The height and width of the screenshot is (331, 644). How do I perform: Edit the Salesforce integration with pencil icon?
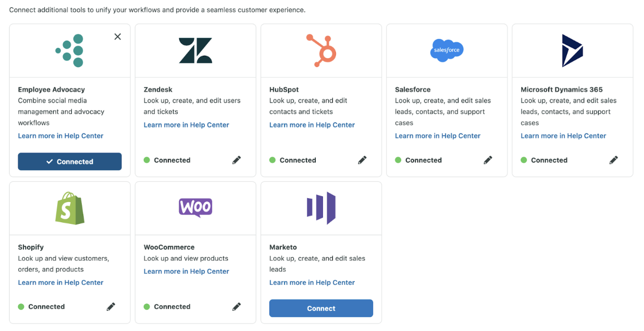[x=488, y=160]
